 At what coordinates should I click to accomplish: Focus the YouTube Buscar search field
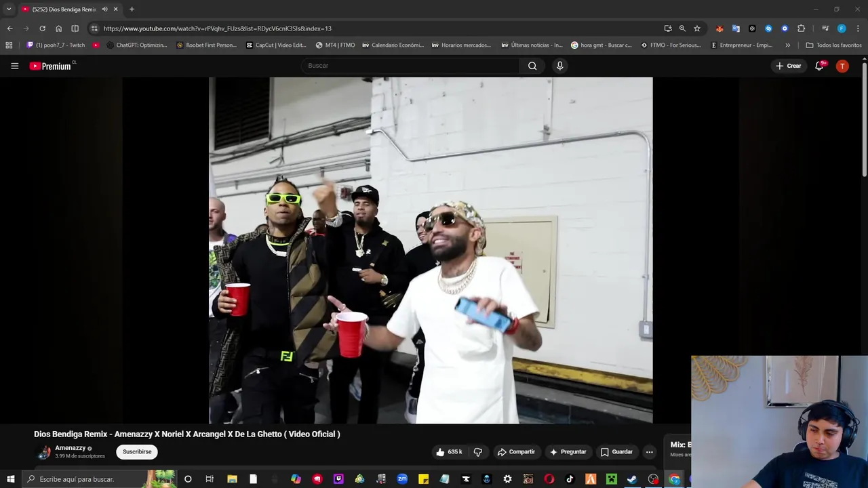click(412, 66)
